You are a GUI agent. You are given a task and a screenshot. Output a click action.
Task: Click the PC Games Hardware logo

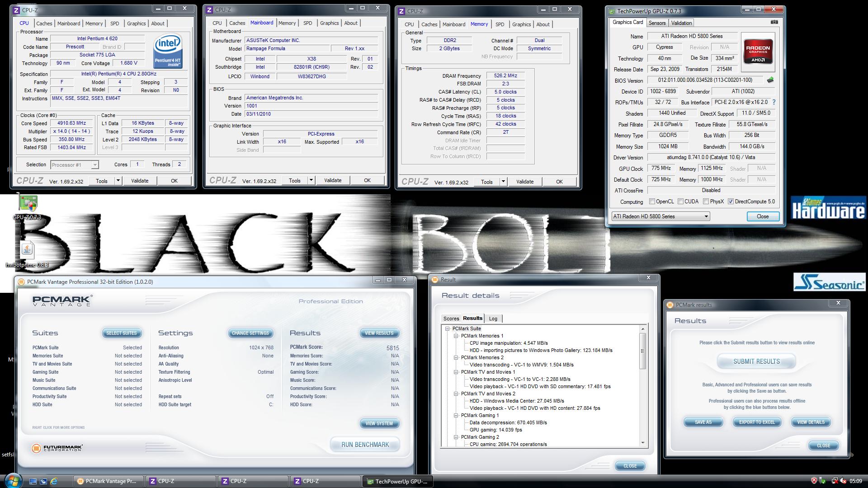pyautogui.click(x=828, y=208)
